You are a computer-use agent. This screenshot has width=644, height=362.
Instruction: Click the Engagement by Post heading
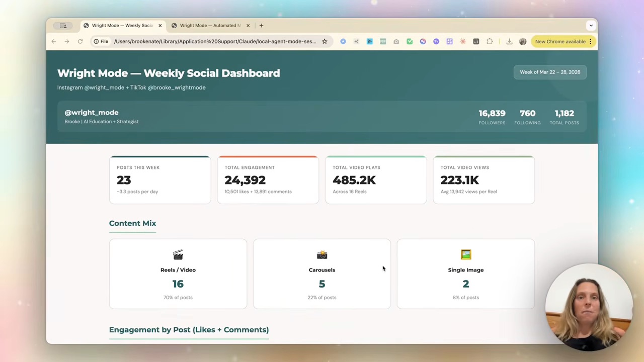(189, 330)
